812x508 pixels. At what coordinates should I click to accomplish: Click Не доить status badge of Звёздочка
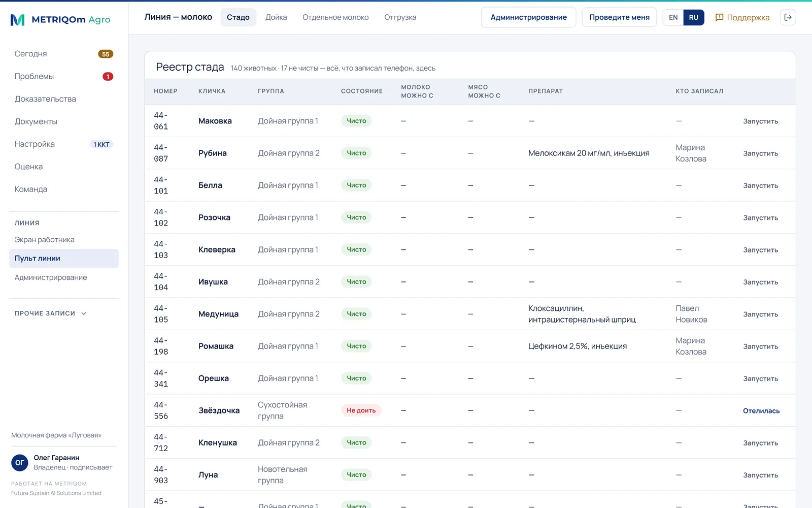click(x=361, y=410)
